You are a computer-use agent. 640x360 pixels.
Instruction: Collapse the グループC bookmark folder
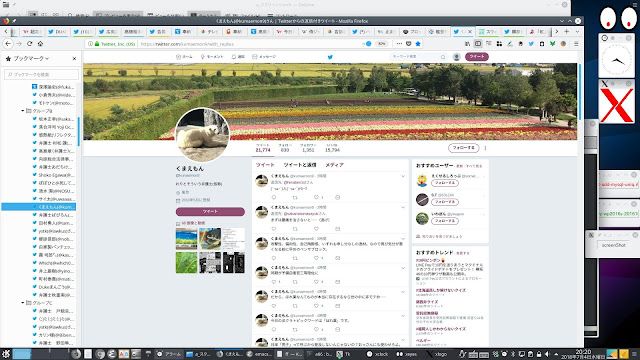point(23,303)
